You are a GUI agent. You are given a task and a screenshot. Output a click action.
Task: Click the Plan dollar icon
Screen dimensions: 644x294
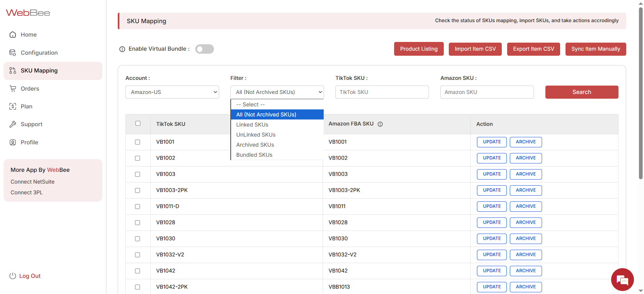[13, 106]
